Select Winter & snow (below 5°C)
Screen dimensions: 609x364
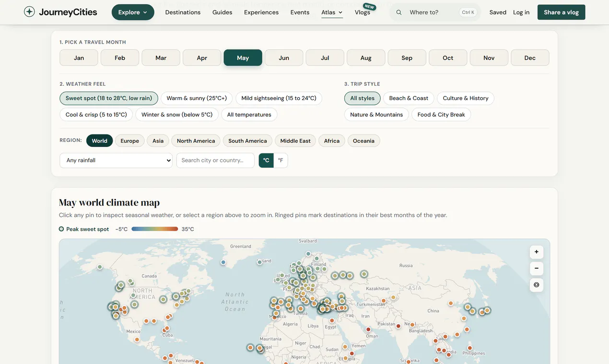tap(177, 114)
